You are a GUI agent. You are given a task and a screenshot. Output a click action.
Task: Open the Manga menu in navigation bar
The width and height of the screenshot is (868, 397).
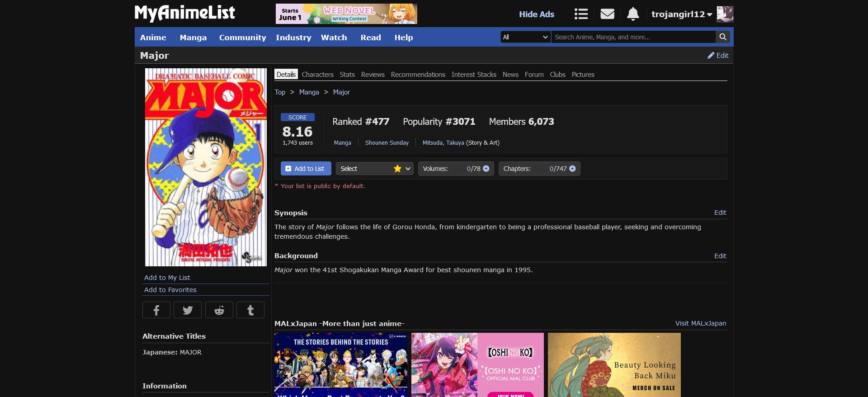[193, 38]
